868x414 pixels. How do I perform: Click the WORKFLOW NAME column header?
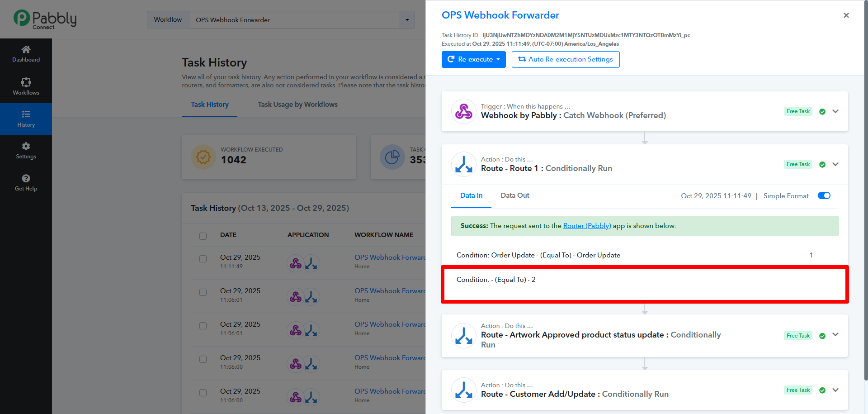pyautogui.click(x=384, y=235)
